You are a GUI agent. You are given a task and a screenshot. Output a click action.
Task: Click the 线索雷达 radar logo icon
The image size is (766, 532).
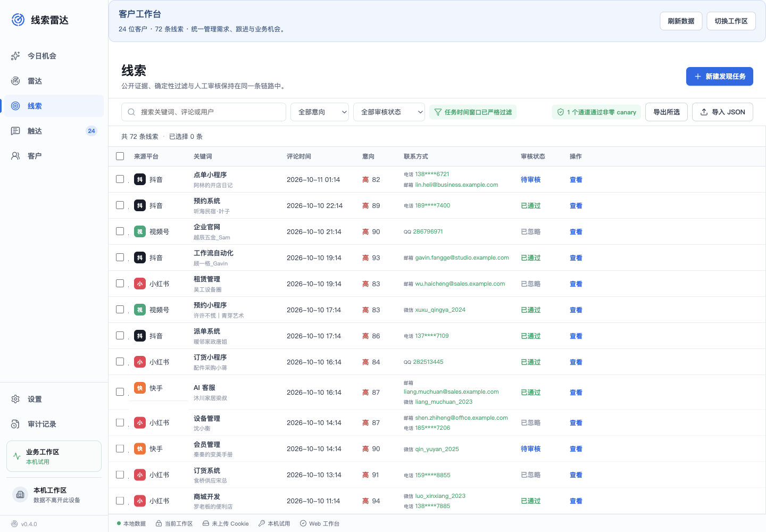point(18,20)
